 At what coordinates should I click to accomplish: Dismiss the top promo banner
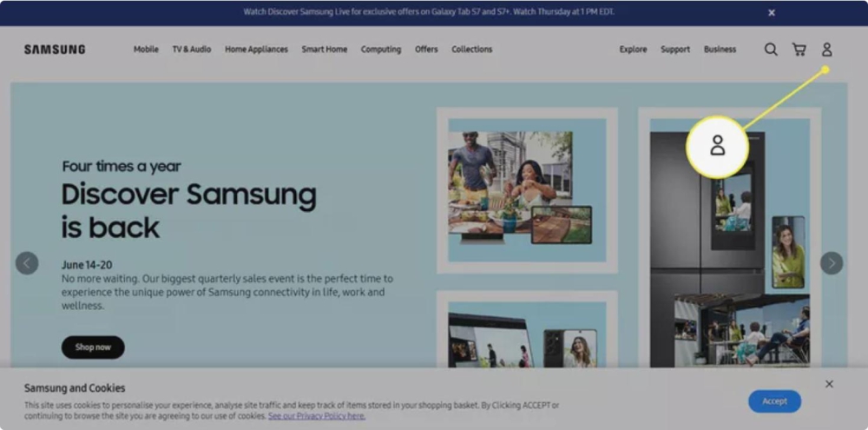772,13
